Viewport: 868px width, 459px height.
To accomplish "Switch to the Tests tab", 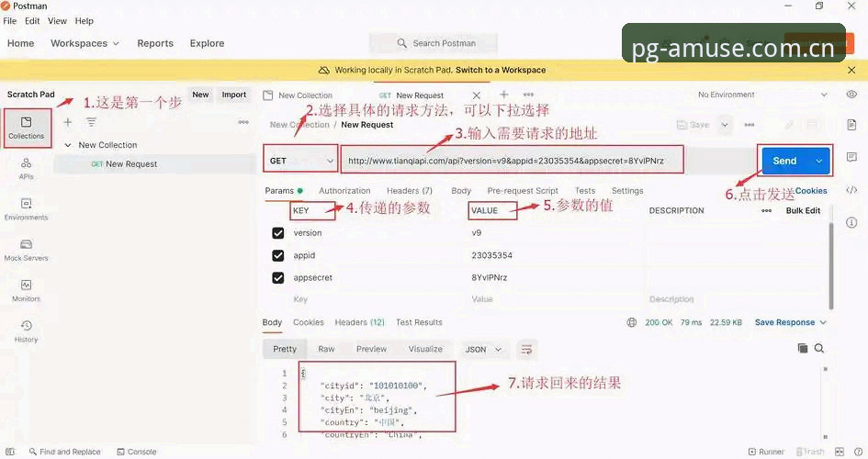I will pos(584,191).
